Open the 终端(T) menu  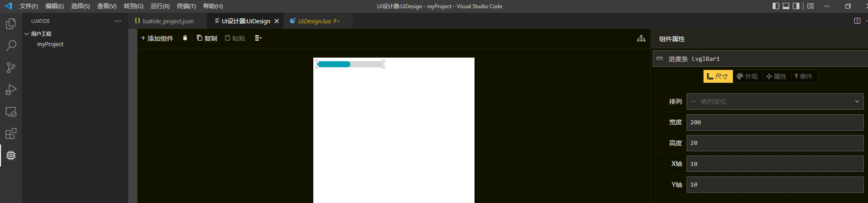[186, 6]
